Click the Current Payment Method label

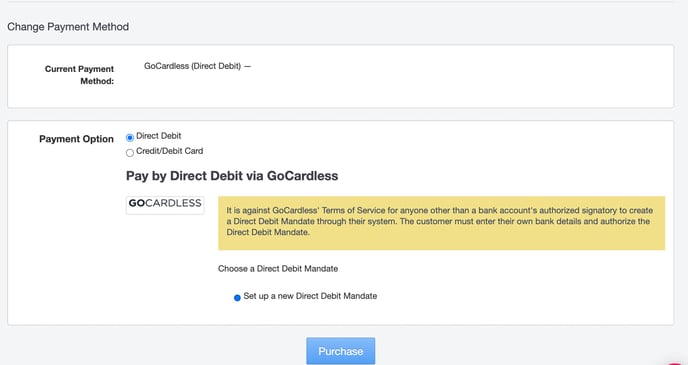[x=79, y=75]
